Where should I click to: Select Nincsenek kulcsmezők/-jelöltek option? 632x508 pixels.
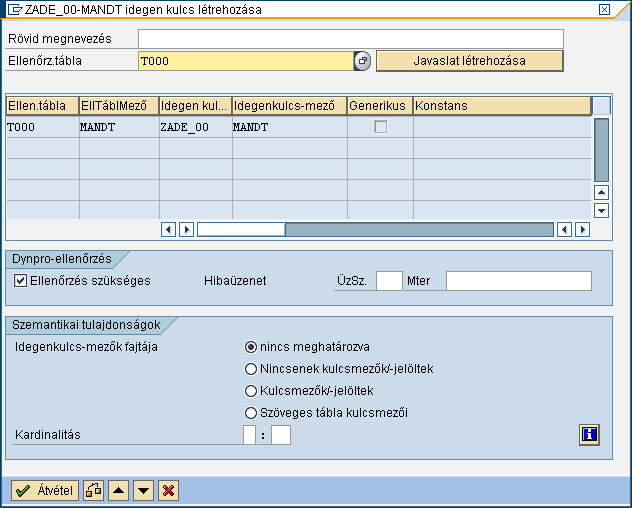pos(251,369)
